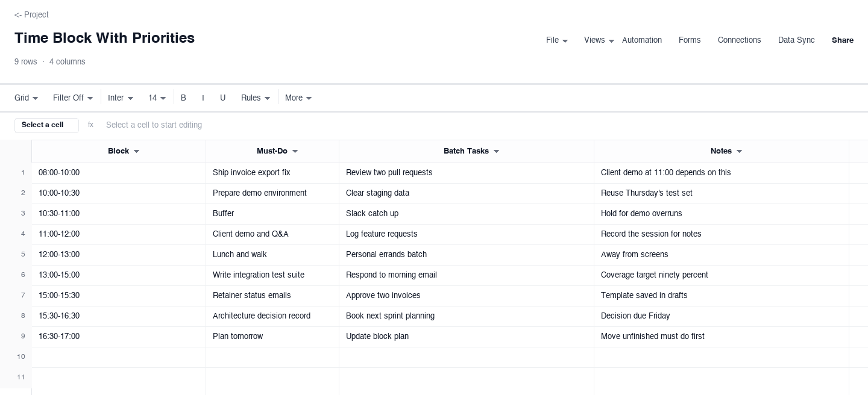
Task: Select cell Clear staging data
Action: click(467, 193)
